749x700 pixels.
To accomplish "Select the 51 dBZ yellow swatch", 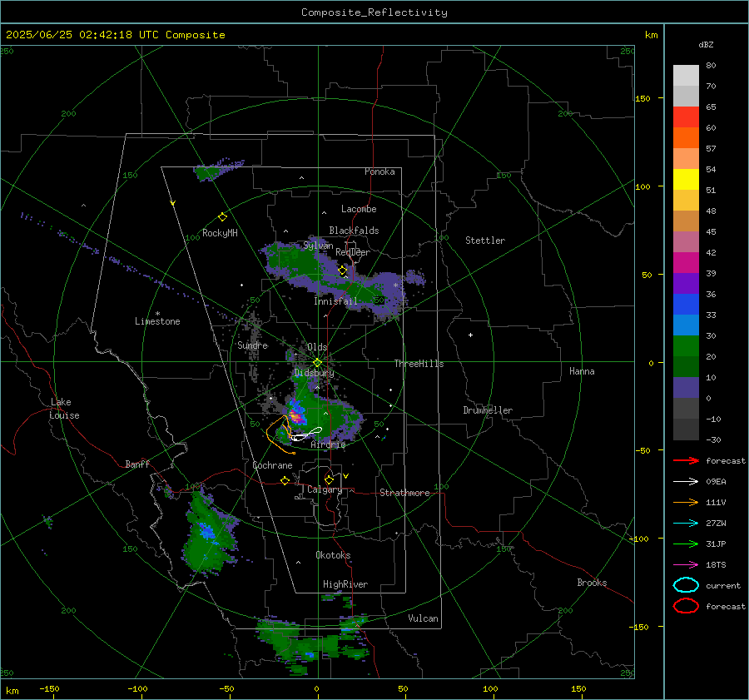I will [686, 179].
